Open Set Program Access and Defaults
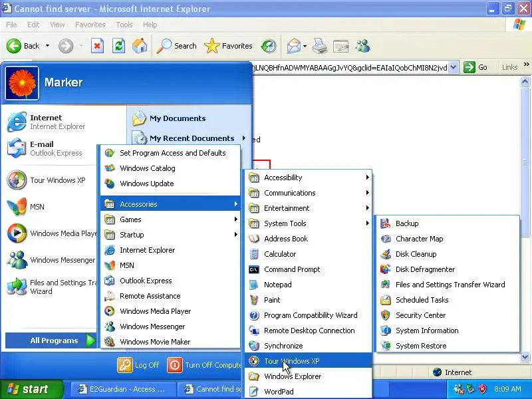The width and height of the screenshot is (532, 399). [170, 153]
